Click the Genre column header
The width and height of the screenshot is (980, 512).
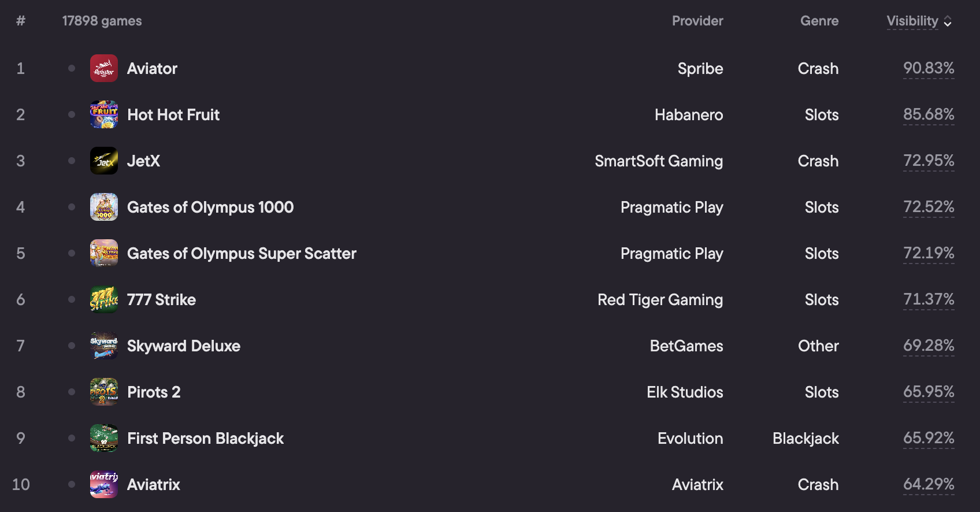click(819, 21)
